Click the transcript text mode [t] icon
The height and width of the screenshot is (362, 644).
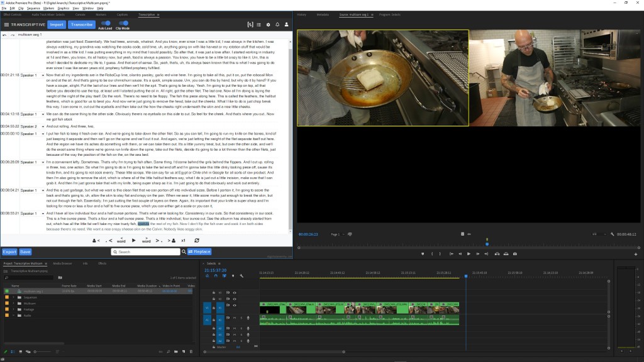tap(250, 25)
